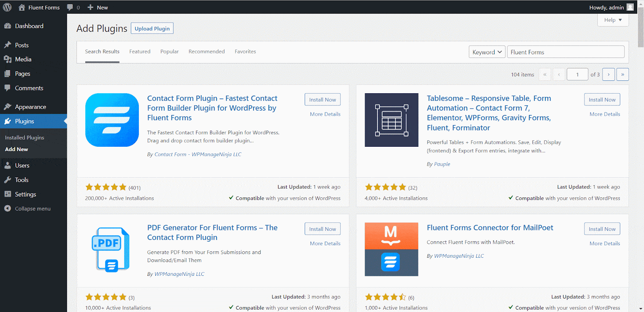Click the five-star rating of Contact Form Plugin

(106, 187)
